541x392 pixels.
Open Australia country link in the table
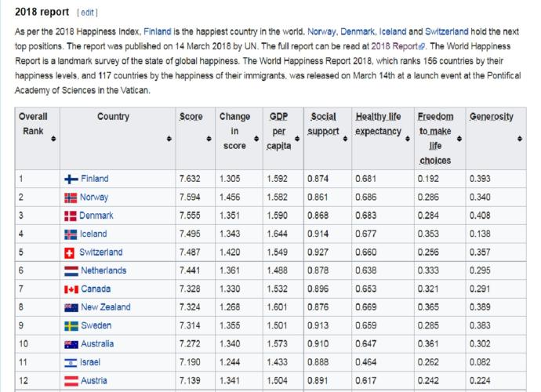(97, 343)
